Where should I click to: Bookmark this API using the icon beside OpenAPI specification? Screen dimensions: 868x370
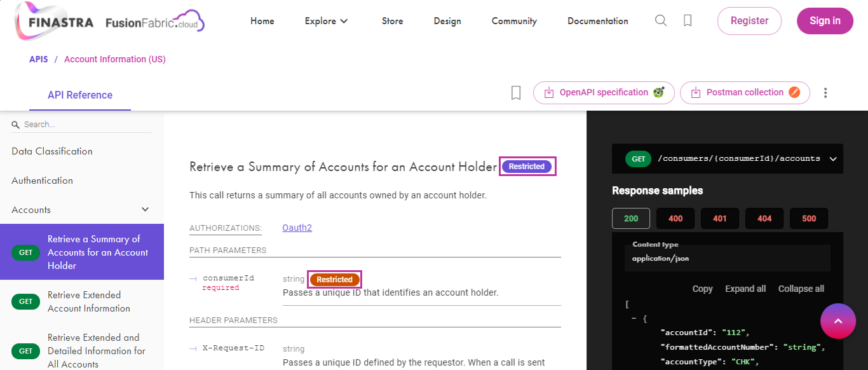pos(516,93)
